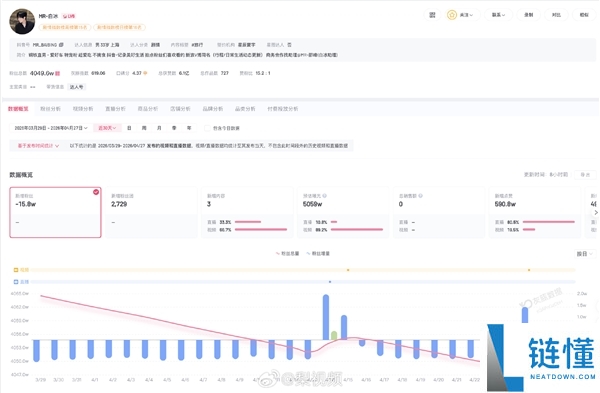
Task: Toggle the 包含今日数据 checkbox
Action: pos(207,128)
